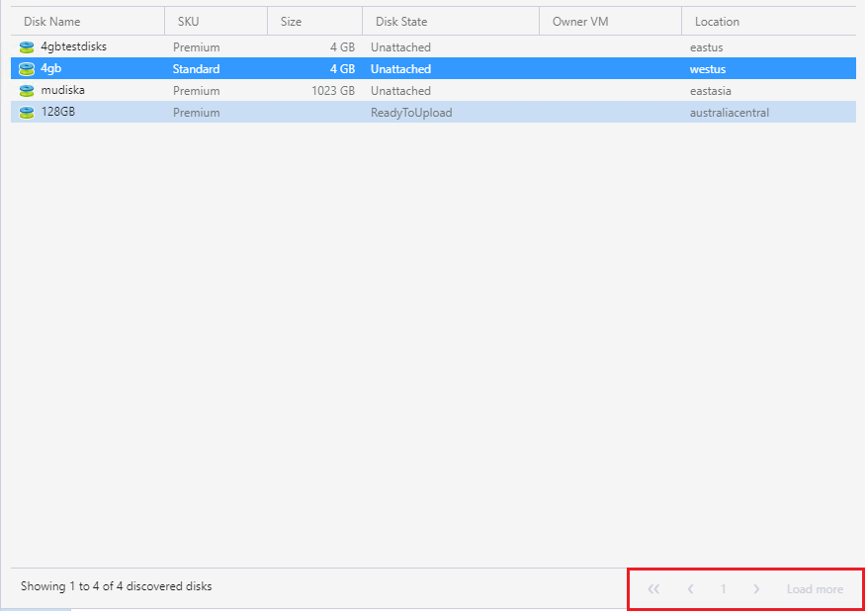Click the 1023 GB size cell

333,90
